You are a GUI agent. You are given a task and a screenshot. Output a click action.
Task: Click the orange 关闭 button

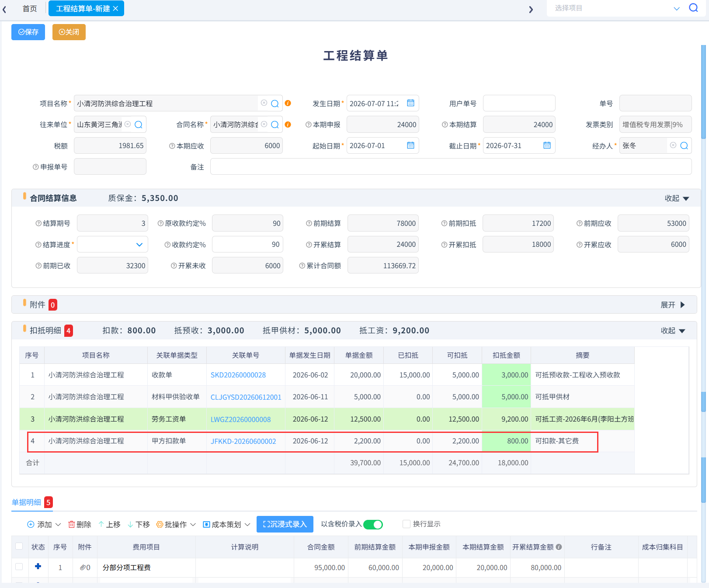pos(69,32)
